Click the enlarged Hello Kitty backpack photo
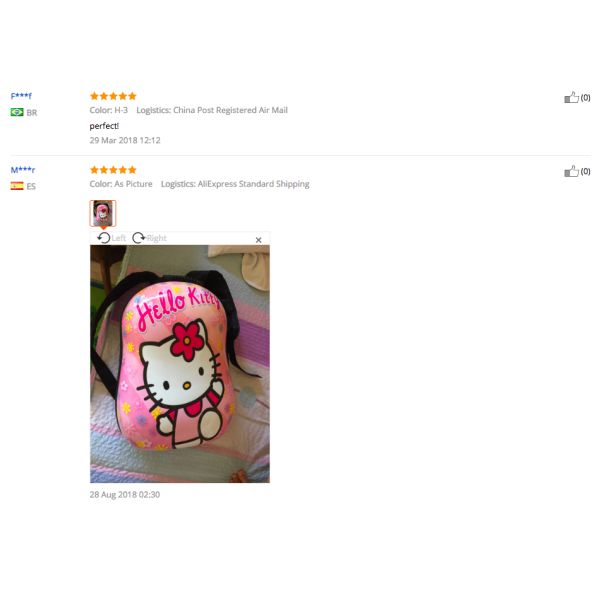 click(180, 364)
